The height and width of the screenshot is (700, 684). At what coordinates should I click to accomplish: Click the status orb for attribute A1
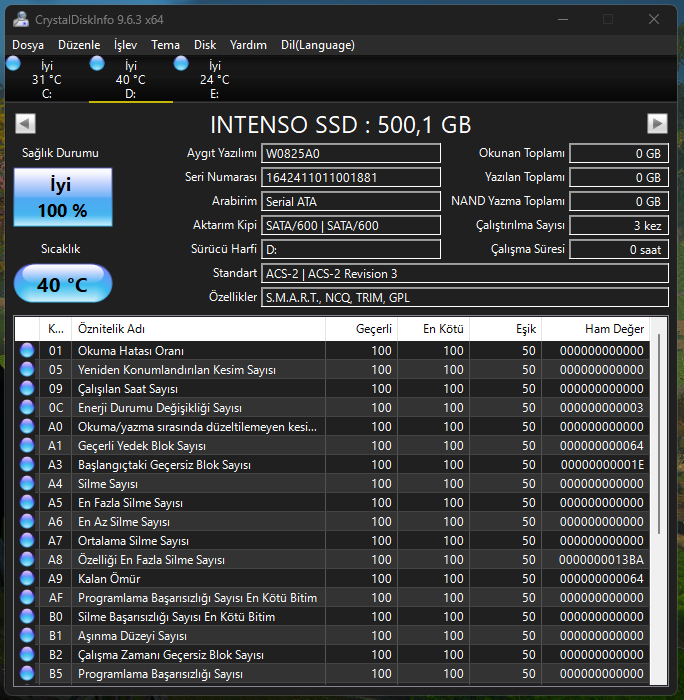(27, 446)
